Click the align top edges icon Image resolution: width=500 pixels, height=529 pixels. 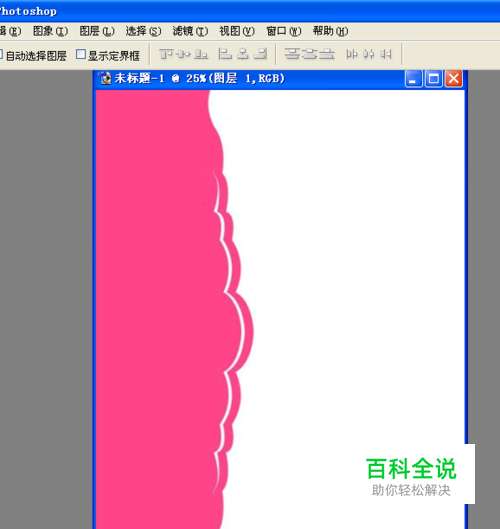pyautogui.click(x=166, y=54)
